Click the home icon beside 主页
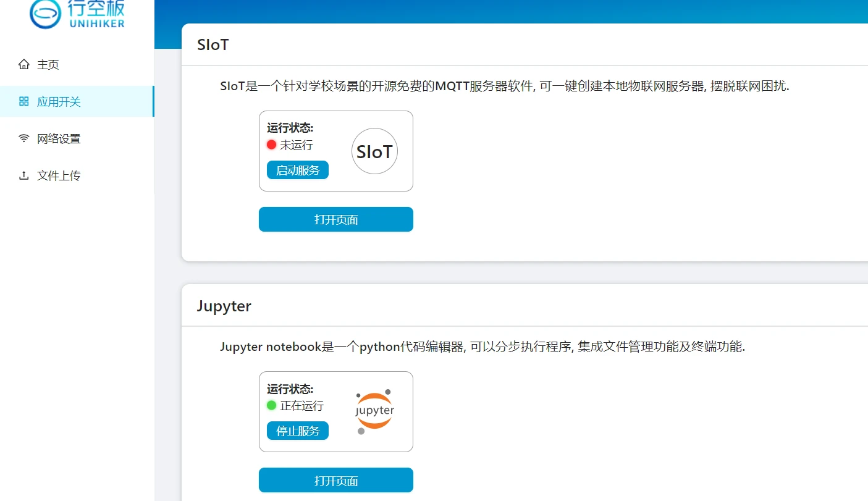This screenshot has height=501, width=868. point(24,64)
